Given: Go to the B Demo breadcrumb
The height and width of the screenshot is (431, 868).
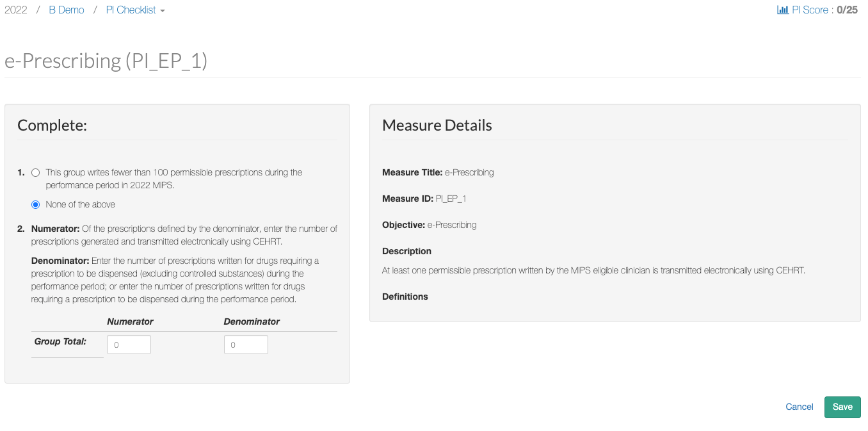Looking at the screenshot, I should pos(67,10).
